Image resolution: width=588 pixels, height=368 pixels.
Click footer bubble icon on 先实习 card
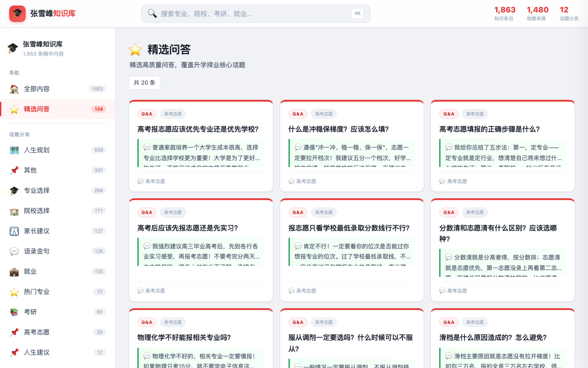coord(141,291)
